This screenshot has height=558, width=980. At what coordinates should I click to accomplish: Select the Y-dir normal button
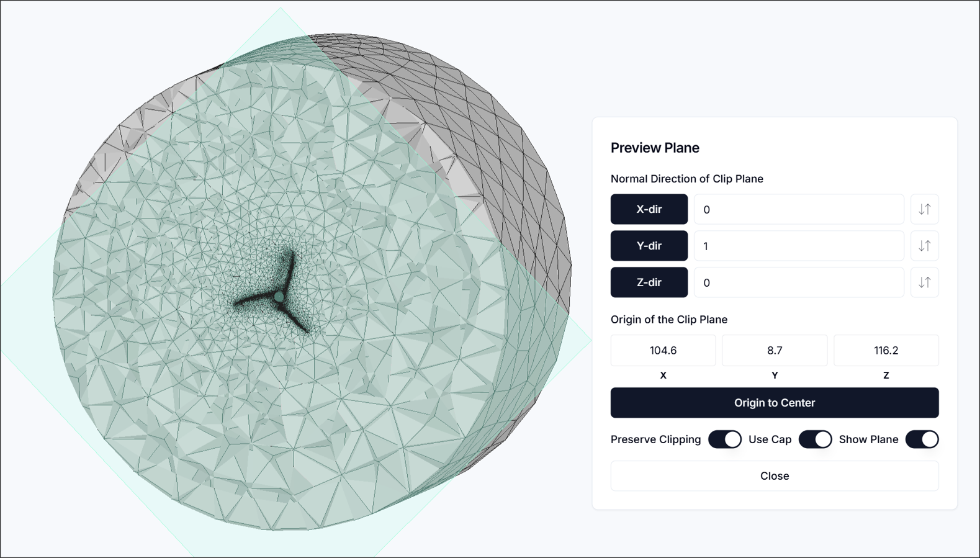pyautogui.click(x=649, y=246)
